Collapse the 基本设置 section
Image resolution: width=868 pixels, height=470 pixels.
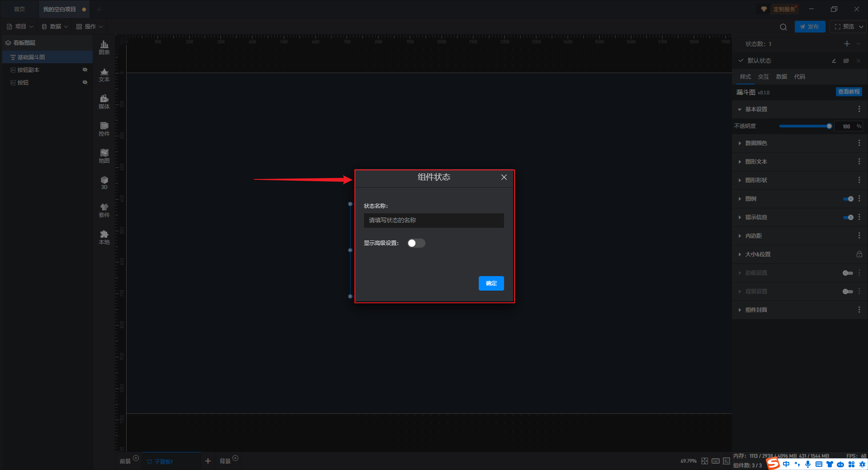click(x=740, y=109)
